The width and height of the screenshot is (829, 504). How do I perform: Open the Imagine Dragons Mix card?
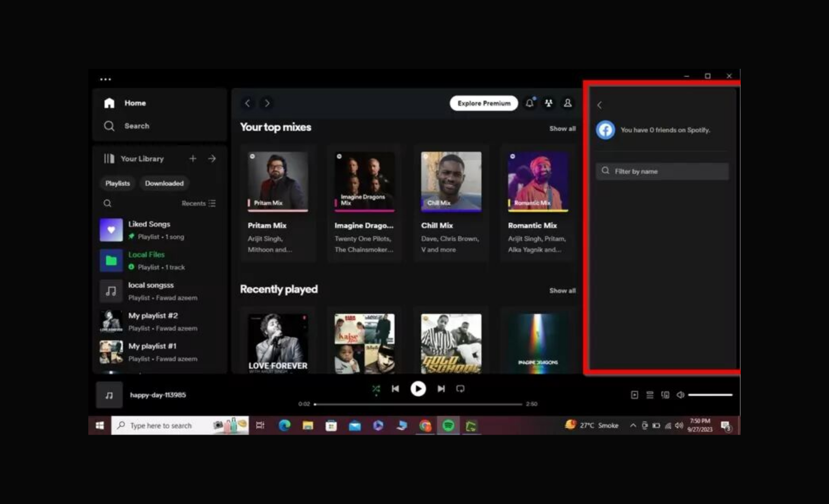pos(365,203)
